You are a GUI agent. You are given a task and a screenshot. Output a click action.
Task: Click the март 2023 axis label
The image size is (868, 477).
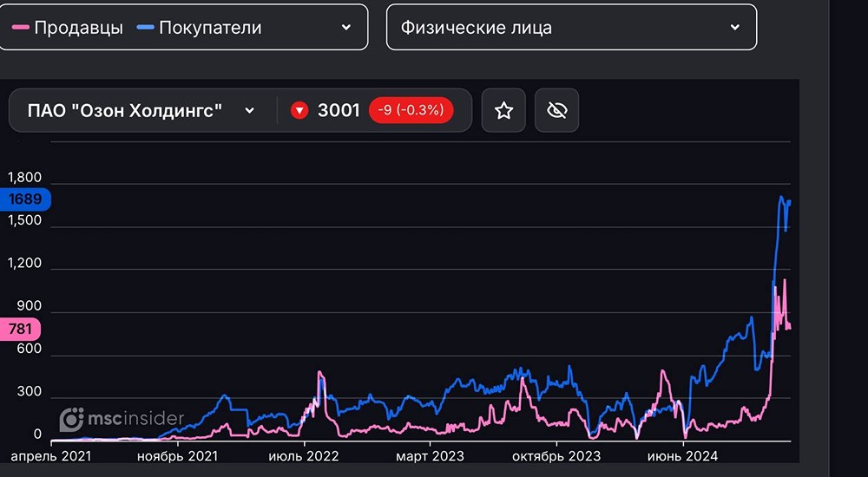(x=430, y=456)
